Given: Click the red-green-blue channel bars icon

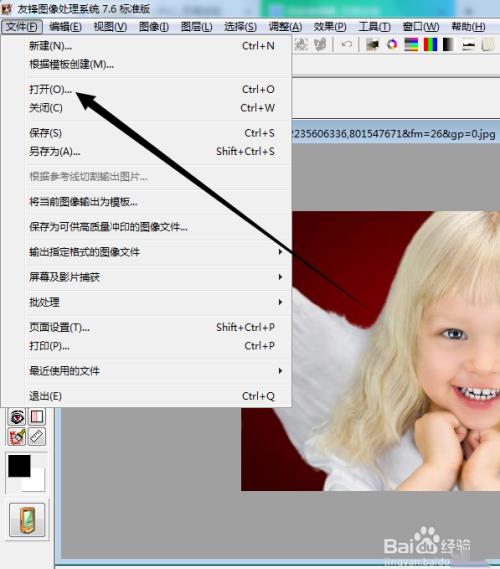Looking at the screenshot, I should click(430, 45).
